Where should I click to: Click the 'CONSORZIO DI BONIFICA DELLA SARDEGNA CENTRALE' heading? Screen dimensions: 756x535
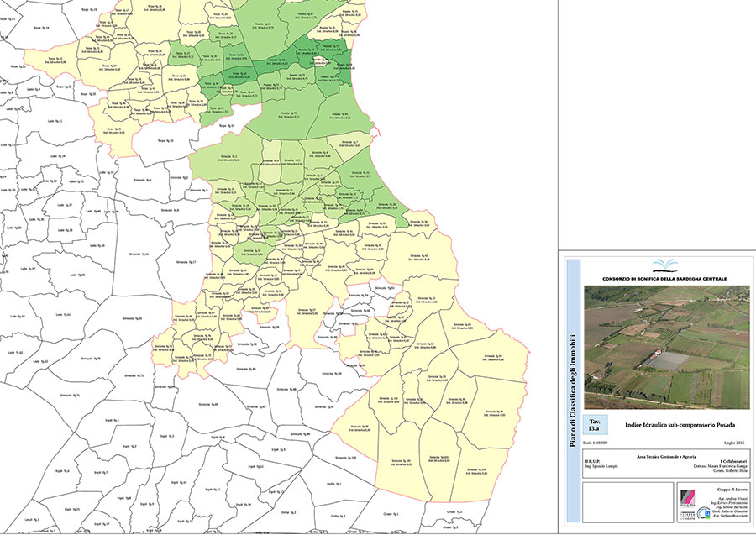(665, 279)
